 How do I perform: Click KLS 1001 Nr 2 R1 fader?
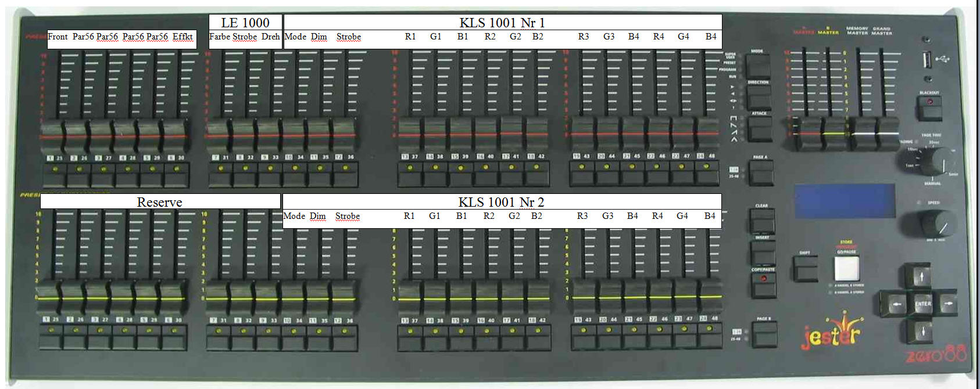click(x=409, y=298)
